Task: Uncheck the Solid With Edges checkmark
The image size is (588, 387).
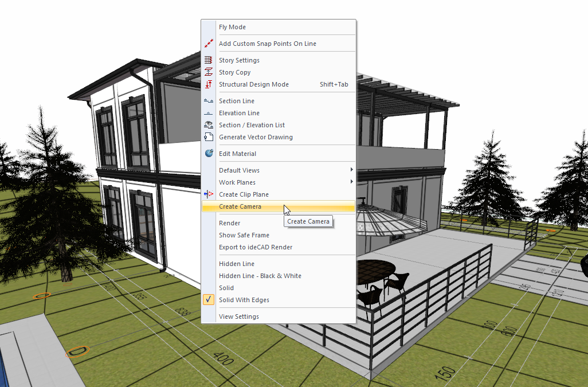Action: (209, 300)
